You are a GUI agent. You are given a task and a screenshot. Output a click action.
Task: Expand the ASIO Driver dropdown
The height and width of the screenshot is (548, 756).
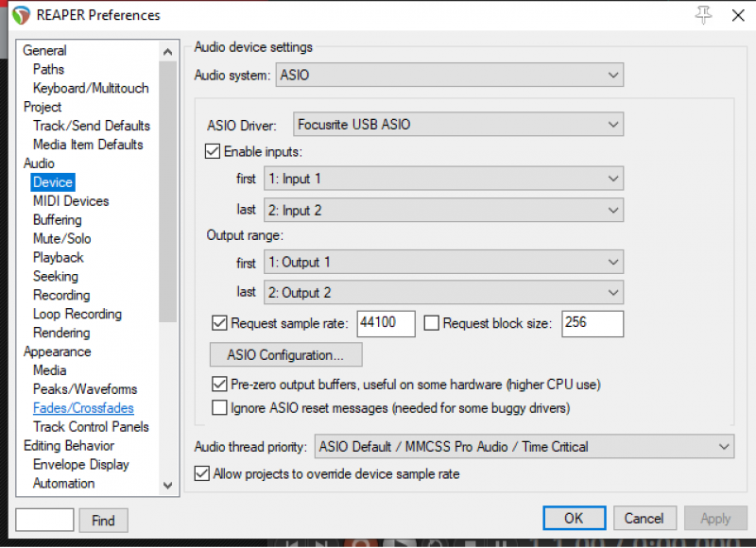pos(458,124)
